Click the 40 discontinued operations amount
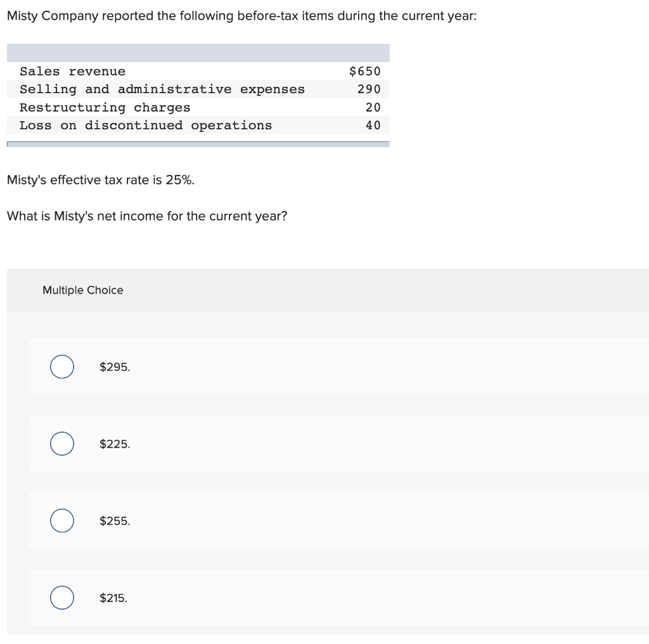Image resolution: width=649 pixels, height=644 pixels. pos(373,125)
